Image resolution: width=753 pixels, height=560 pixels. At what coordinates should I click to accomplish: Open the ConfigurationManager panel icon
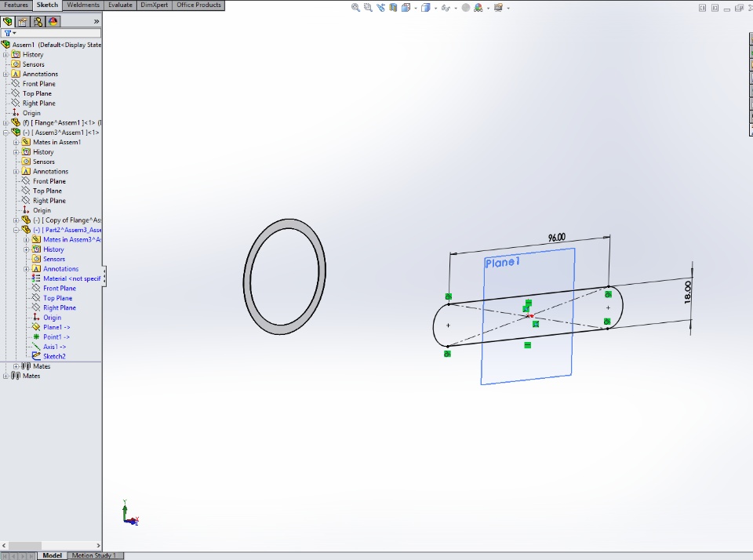pos(38,22)
